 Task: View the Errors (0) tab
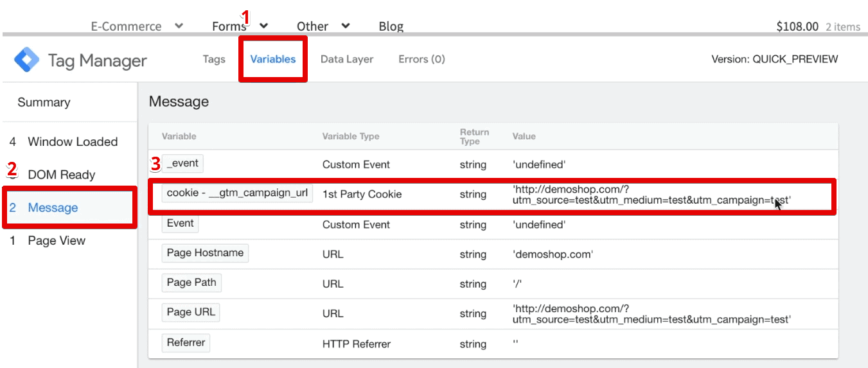[421, 59]
